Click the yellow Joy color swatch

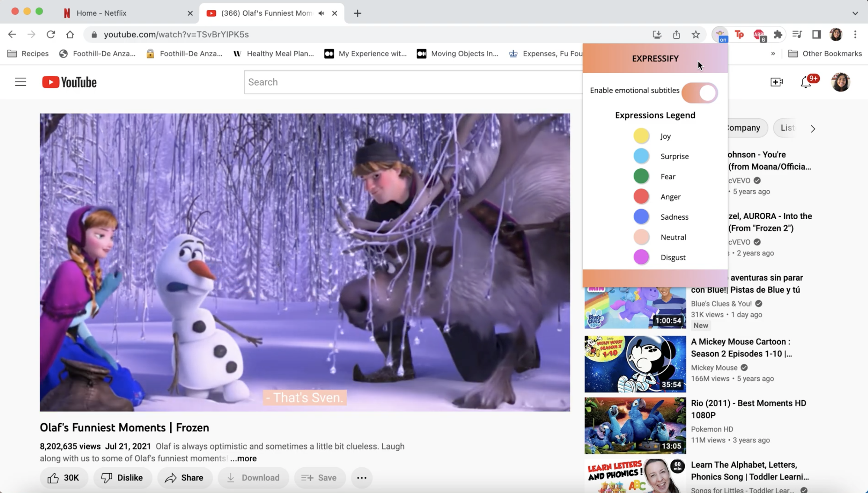click(x=641, y=136)
